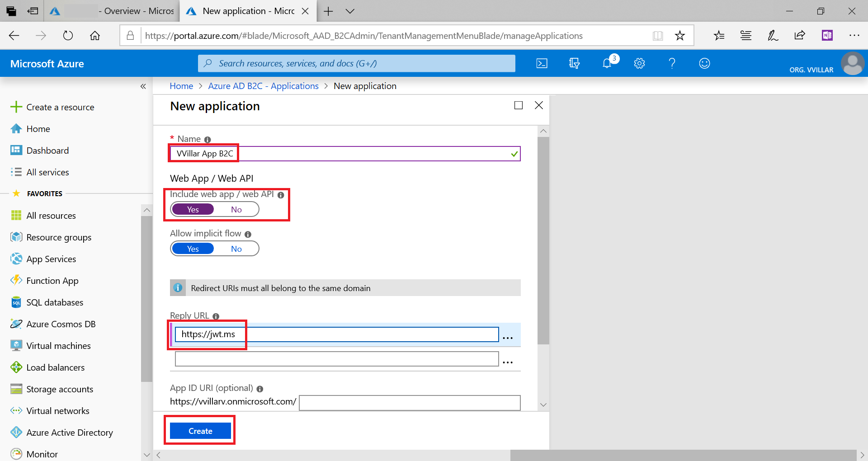Go to Azure AD B2C - Applications breadcrumb link

pos(263,86)
